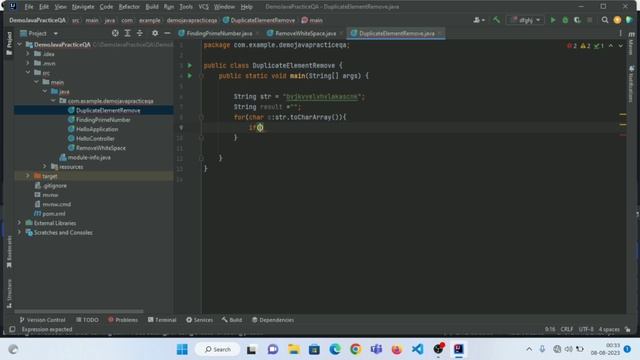Select pom.xml in project tree
This screenshot has width=640, height=360.
54,213
